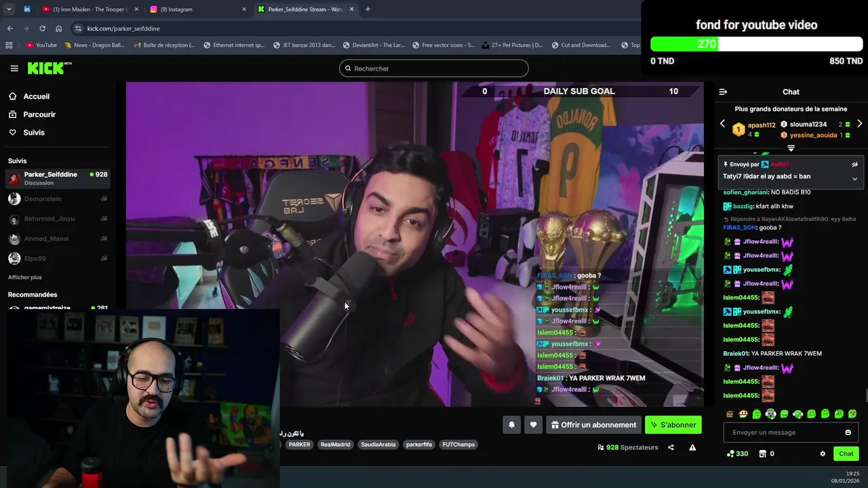Enable stream notifications bell
Viewport: 868px width, 488px height.
point(512,425)
